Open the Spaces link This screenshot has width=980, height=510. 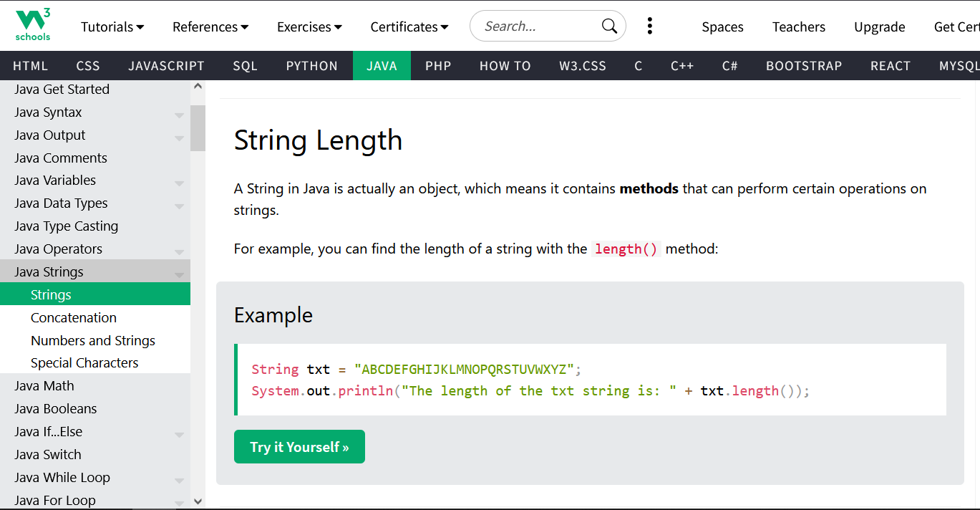(722, 27)
